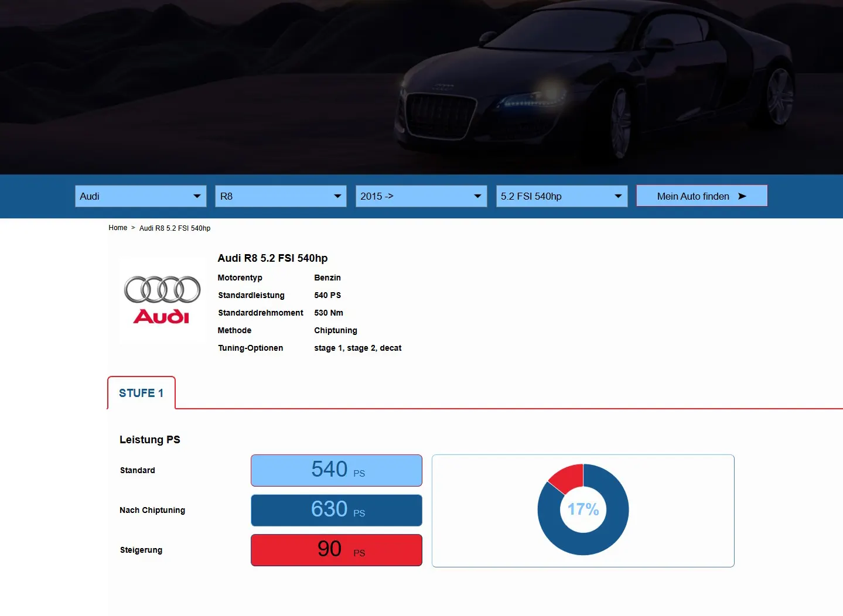
Task: Click the dropdown arrow next to R8
Action: 337,196
